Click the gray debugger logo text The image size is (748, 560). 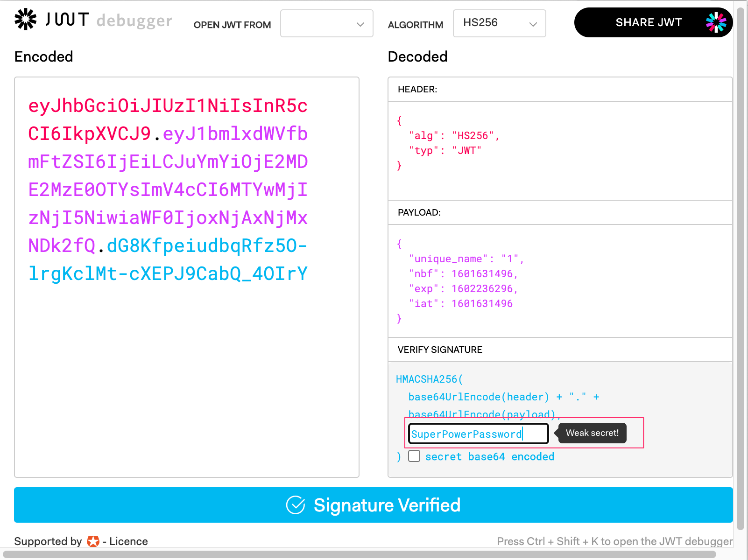tap(134, 21)
